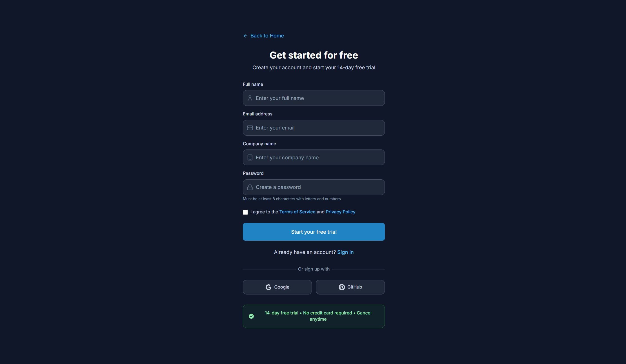The image size is (626, 364).
Task: Sign up with the Google button
Action: [277, 287]
